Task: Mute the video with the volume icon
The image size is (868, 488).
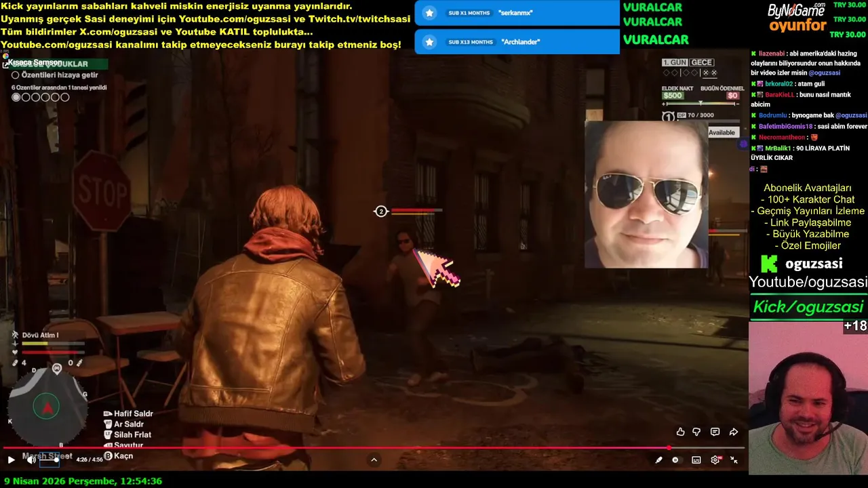Action: tap(31, 460)
